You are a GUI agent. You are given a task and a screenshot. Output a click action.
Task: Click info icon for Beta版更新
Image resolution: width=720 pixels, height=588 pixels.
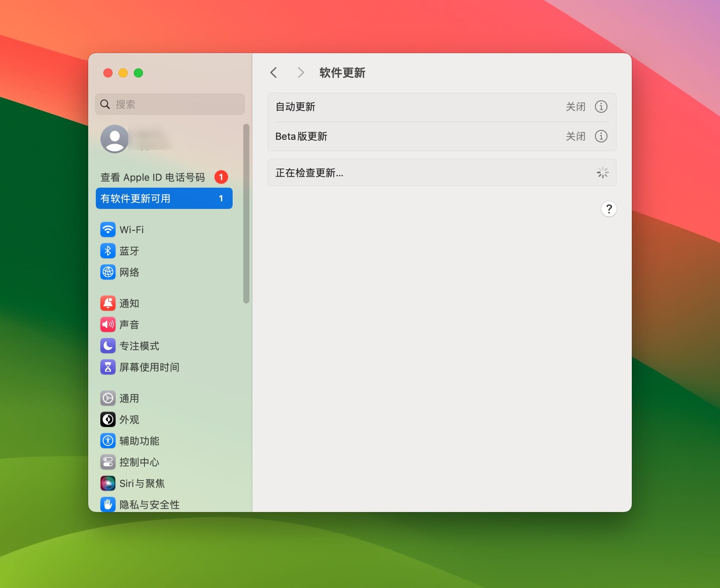tap(601, 136)
